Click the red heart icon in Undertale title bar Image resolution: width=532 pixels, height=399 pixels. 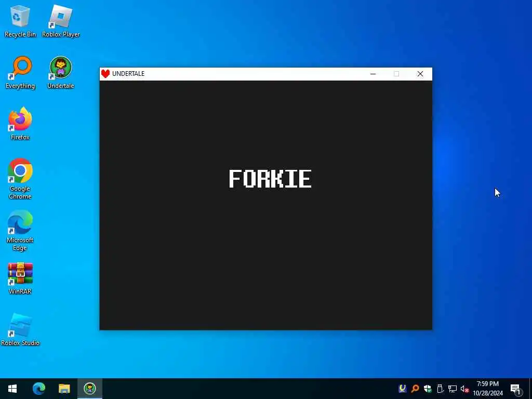pos(105,74)
